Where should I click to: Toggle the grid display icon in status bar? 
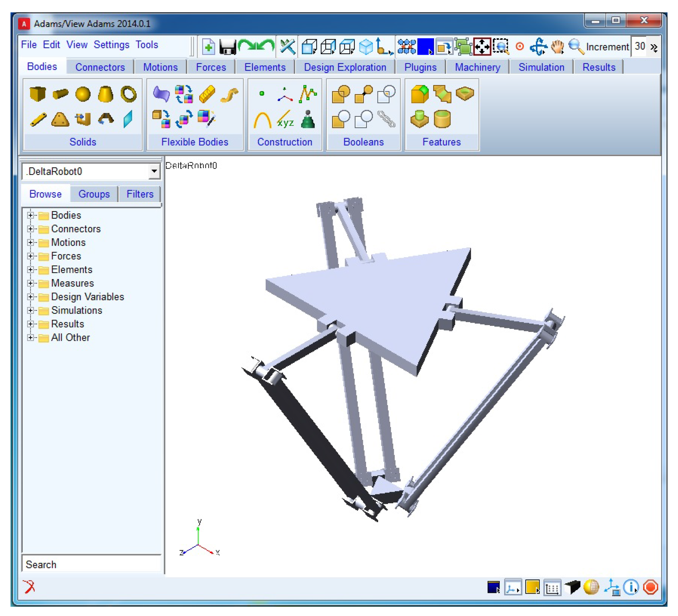click(552, 587)
